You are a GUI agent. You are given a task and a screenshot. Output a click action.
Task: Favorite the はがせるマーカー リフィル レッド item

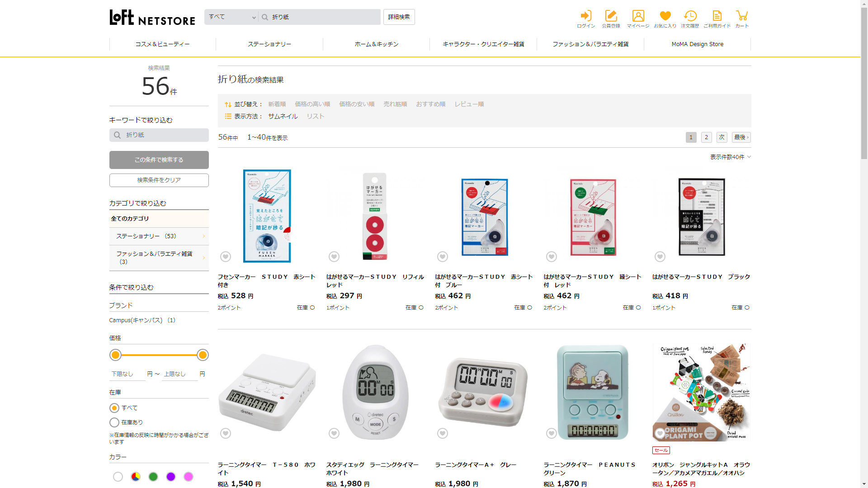[334, 257]
